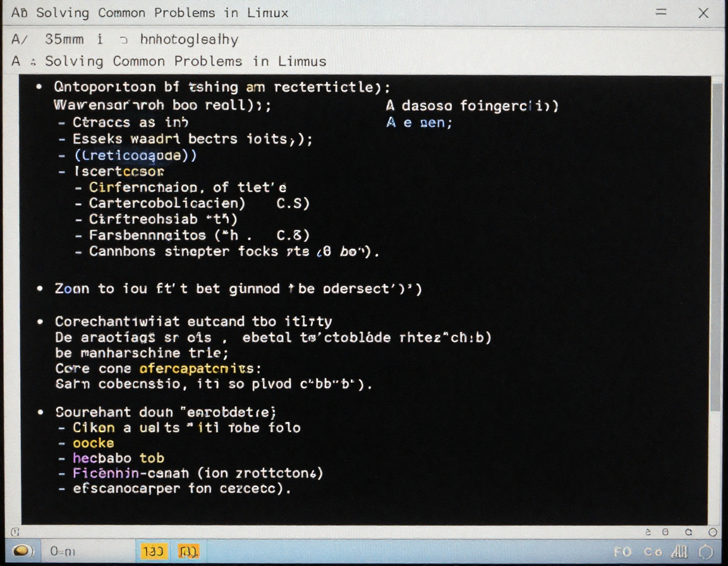The width and height of the screenshot is (728, 566).
Task: Click the hexagon icon in system tray
Action: coord(705,551)
